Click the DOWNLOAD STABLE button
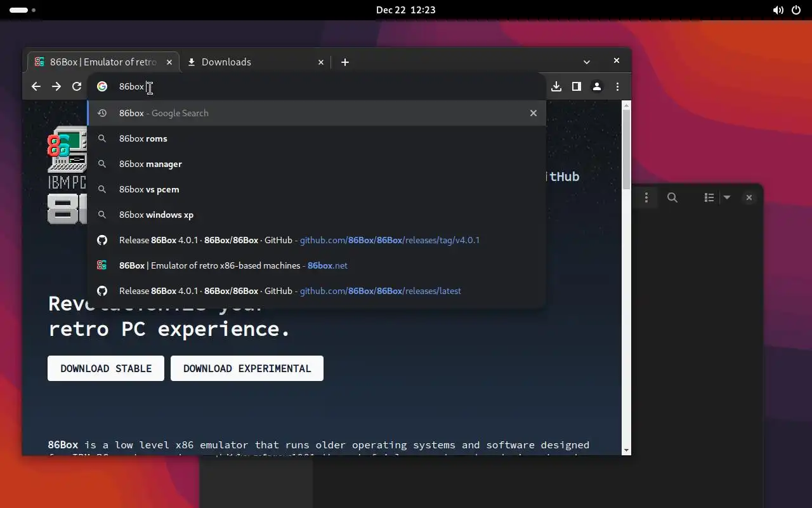The image size is (812, 508). [106, 368]
